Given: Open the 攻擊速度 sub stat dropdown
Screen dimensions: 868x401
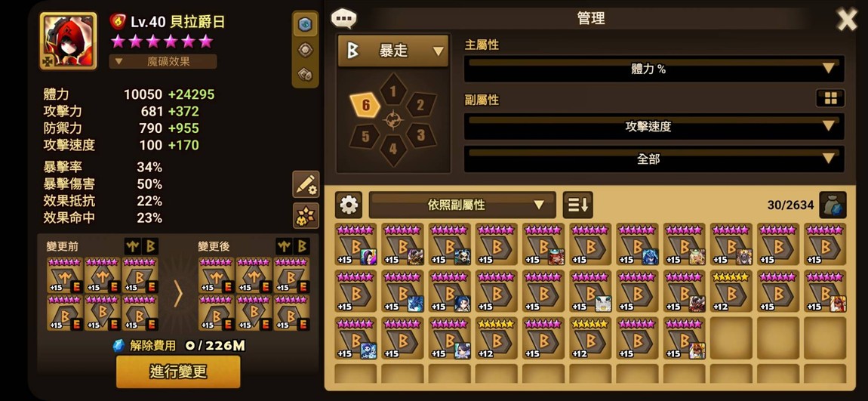Looking at the screenshot, I should click(x=654, y=126).
